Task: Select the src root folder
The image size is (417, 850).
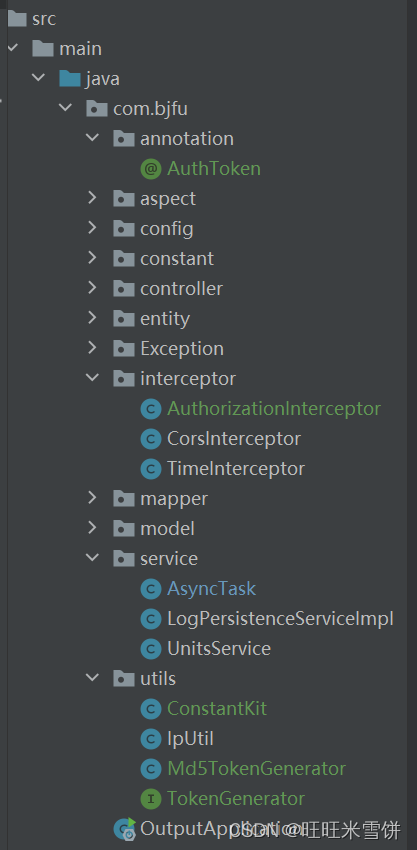Action: 44,20
